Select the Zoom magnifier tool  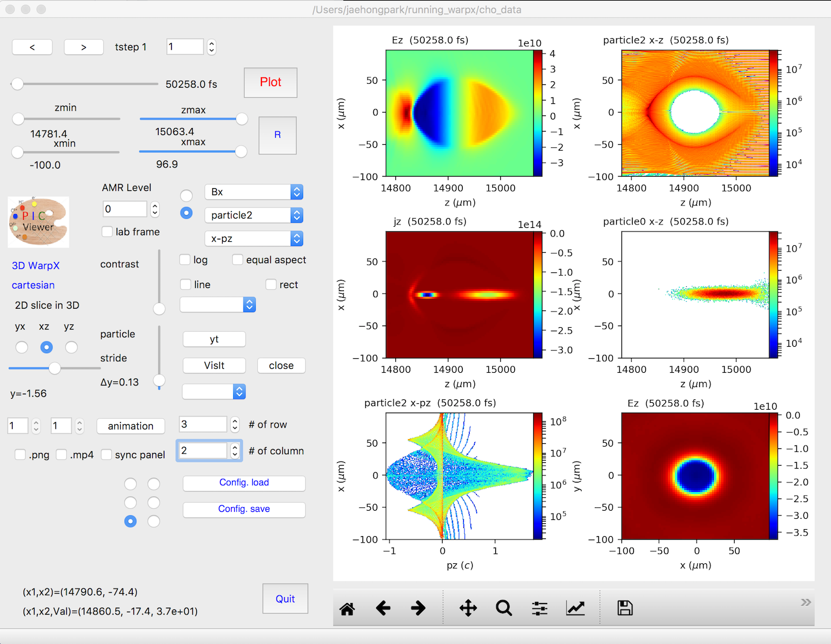(x=504, y=608)
